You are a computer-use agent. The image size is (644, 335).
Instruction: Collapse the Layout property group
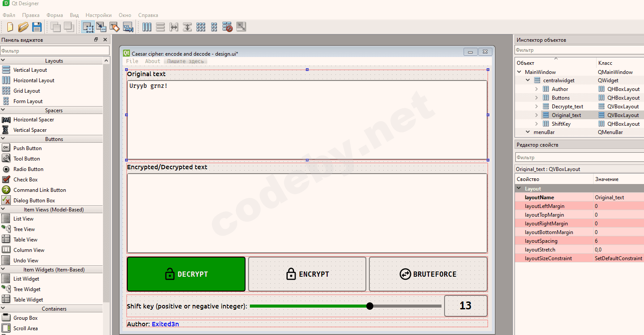519,189
